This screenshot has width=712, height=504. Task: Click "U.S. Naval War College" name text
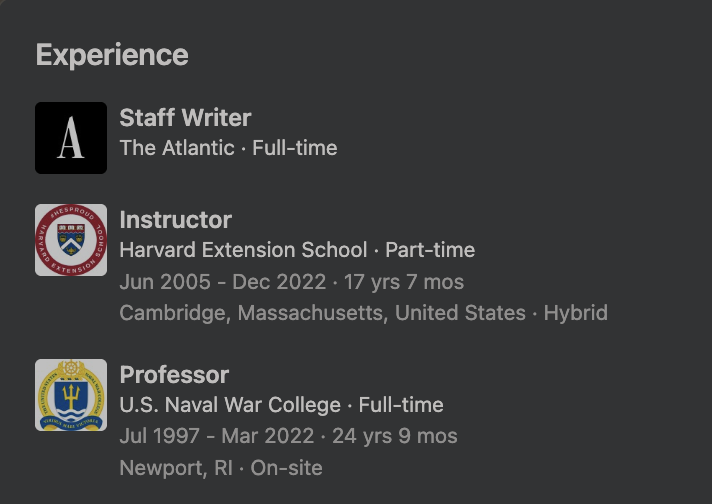click(x=230, y=405)
